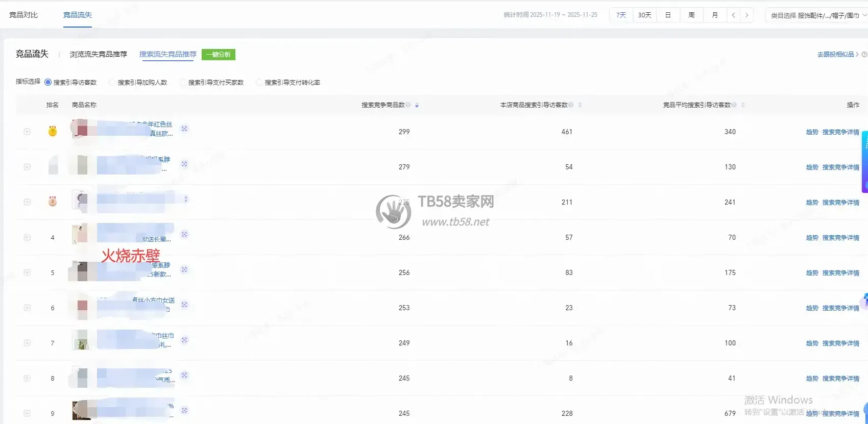Open 趋势 for the rank 4 row
The image size is (868, 424).
coord(812,238)
